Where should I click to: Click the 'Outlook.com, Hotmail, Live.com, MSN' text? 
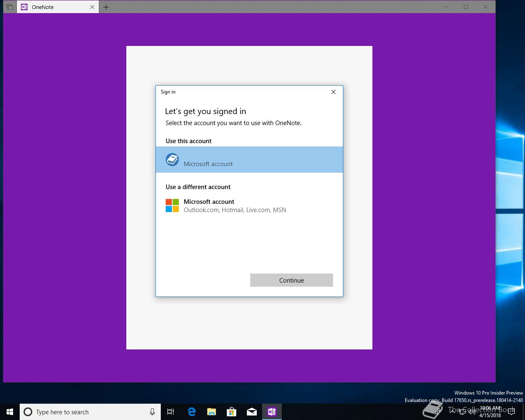(235, 210)
